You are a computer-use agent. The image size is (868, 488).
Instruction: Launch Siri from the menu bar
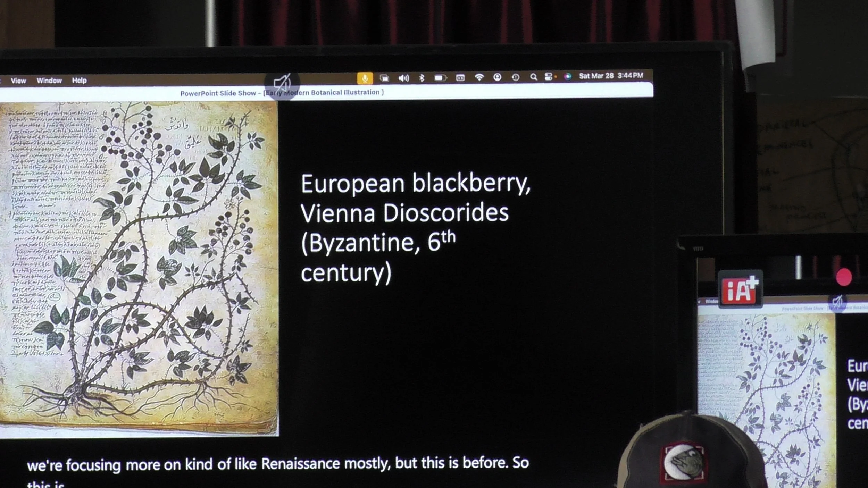pyautogui.click(x=568, y=77)
